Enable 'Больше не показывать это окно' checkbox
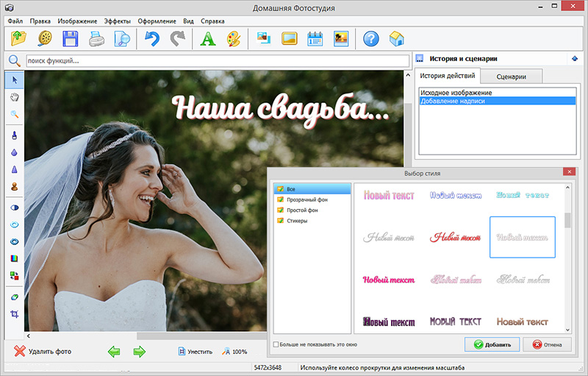 tap(276, 344)
